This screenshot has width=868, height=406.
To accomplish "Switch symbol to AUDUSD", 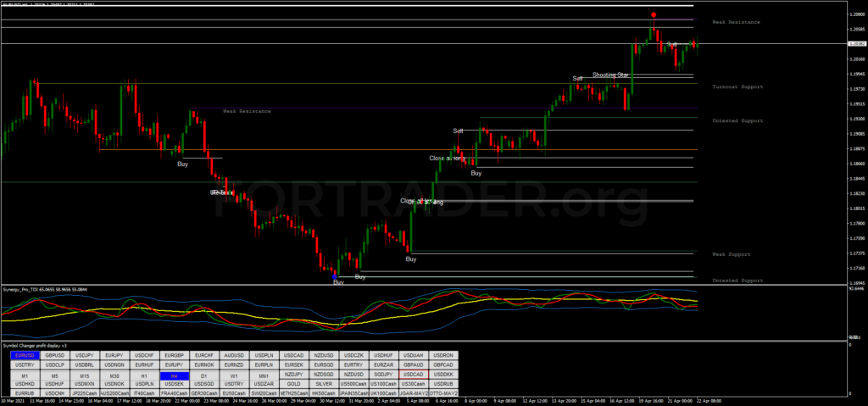I will point(233,355).
